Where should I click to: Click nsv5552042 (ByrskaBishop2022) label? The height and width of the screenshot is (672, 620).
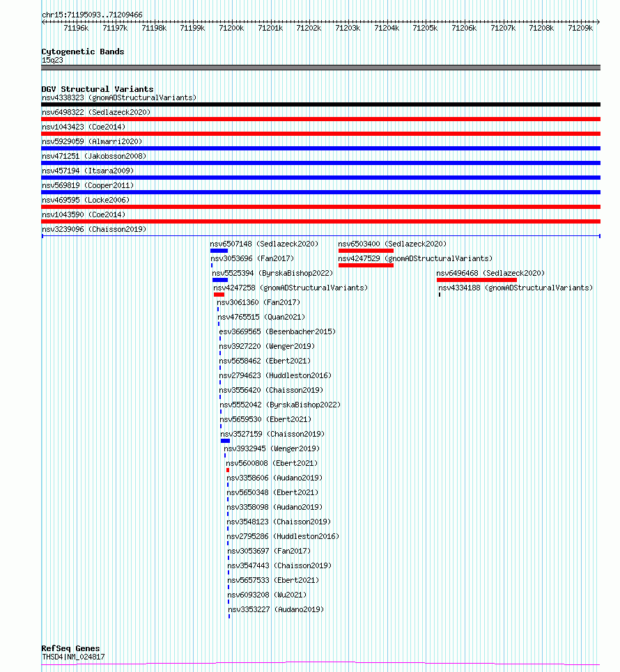281,405
